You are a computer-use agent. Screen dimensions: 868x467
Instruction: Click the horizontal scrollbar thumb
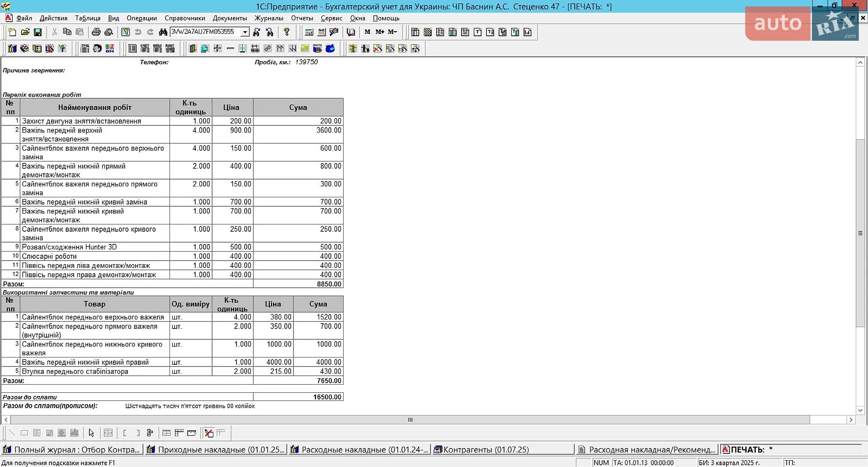(410, 419)
